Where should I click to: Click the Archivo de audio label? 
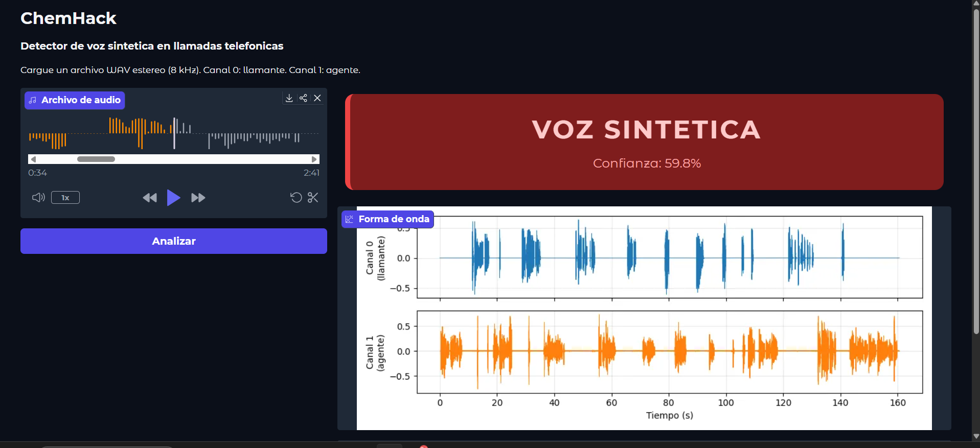[x=75, y=100]
